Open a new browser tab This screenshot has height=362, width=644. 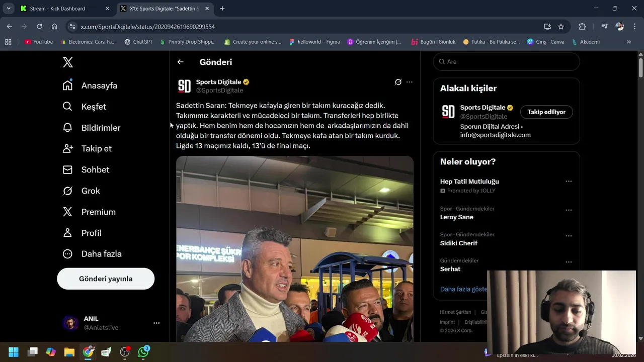[x=222, y=9]
